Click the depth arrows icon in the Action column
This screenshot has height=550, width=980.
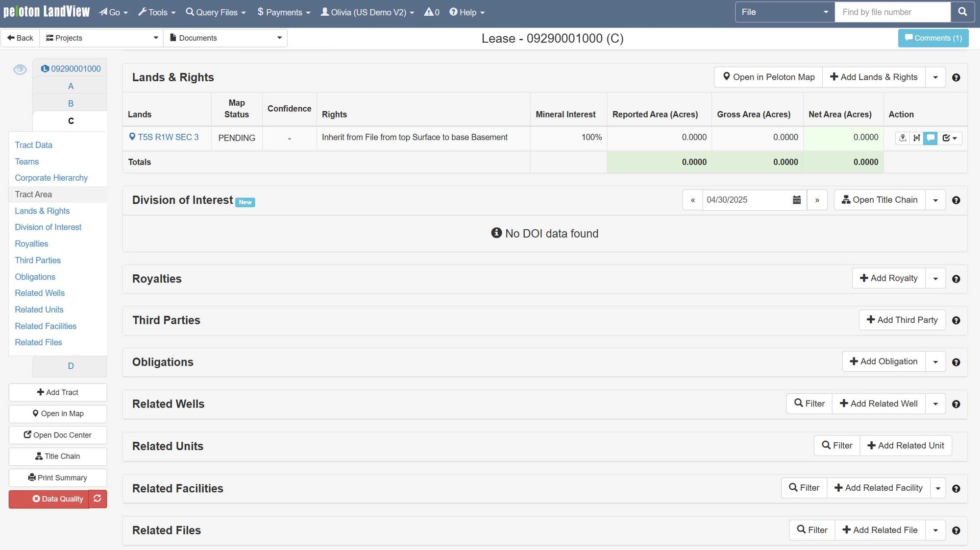[916, 138]
